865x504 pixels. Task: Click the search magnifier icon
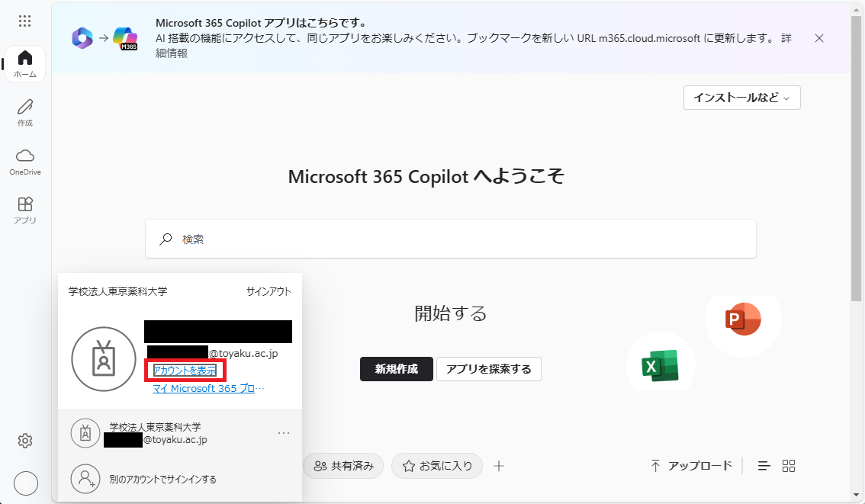click(x=165, y=239)
